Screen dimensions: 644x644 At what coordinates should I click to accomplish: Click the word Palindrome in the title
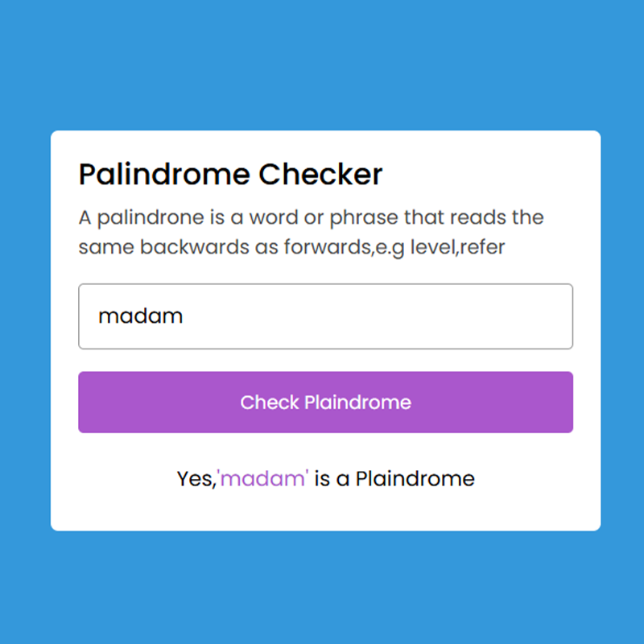164,174
